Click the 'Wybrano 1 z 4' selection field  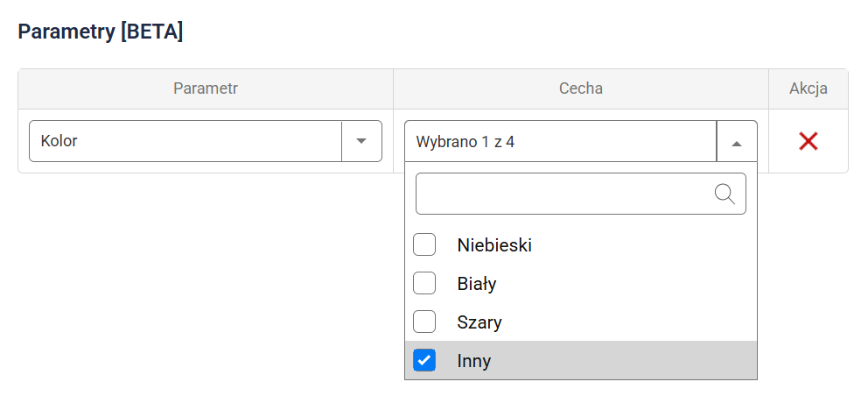tap(560, 141)
